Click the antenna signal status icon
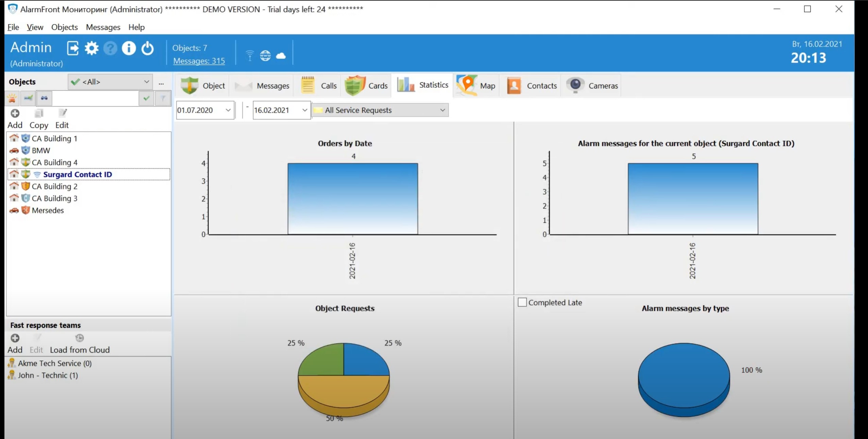The height and width of the screenshot is (439, 868). tap(250, 55)
